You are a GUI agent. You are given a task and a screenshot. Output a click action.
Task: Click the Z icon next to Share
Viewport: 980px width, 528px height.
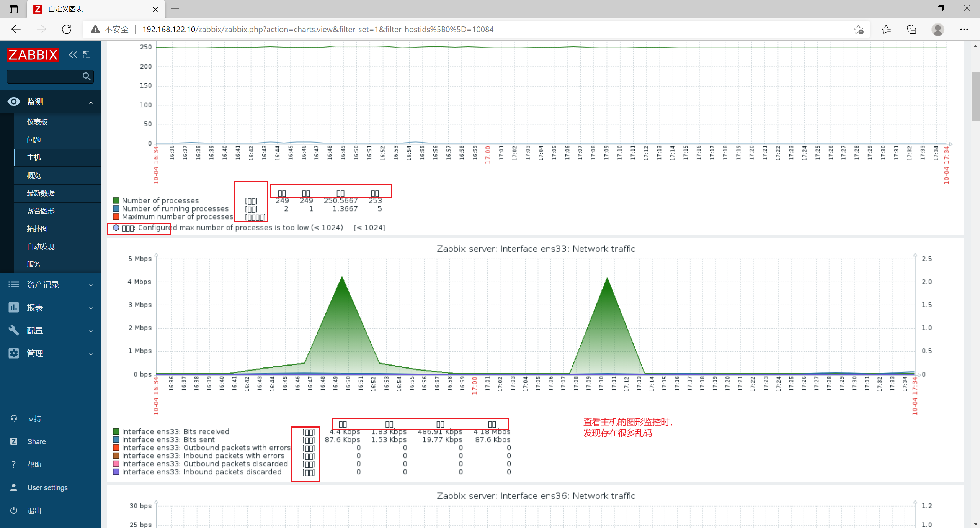[x=14, y=441]
